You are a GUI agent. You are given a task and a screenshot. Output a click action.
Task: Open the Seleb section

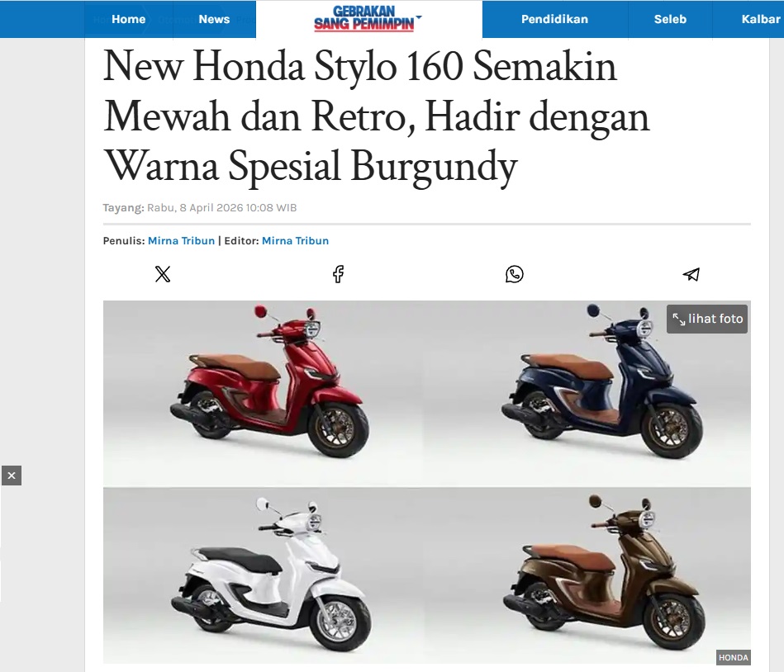point(670,19)
